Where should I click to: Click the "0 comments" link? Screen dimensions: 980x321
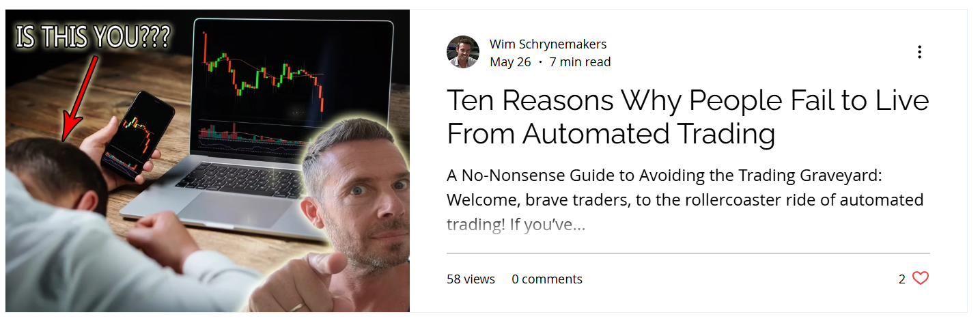pos(547,279)
